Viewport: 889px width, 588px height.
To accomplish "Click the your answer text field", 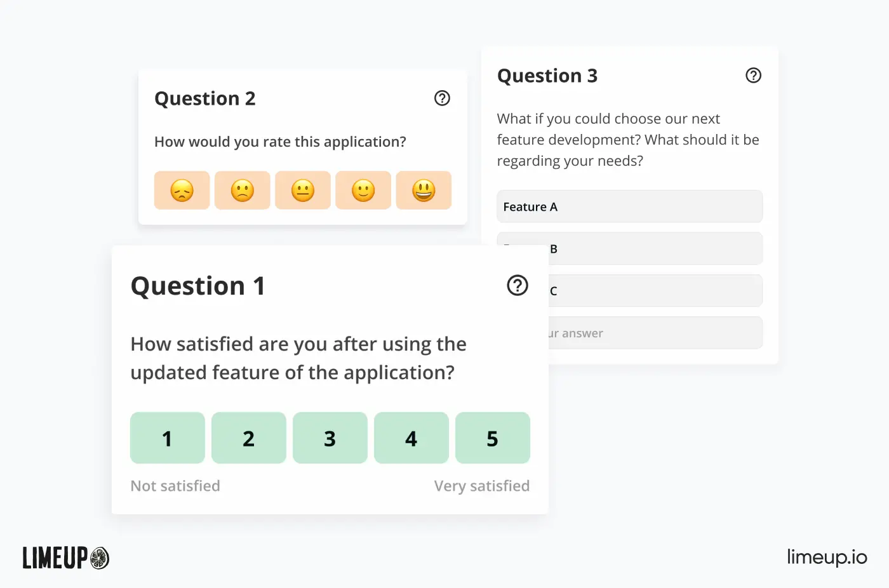I will point(654,332).
